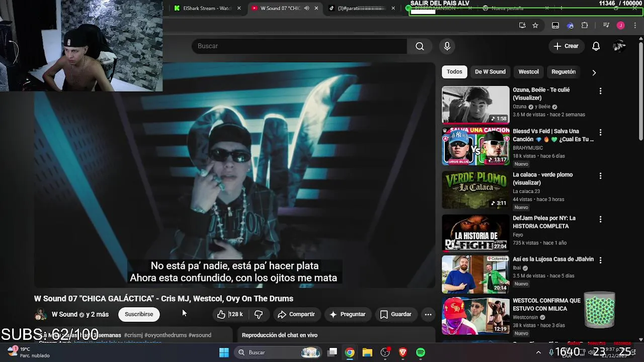Open options for DefJam Pelea por NY video
644x362 pixels.
pyautogui.click(x=600, y=219)
